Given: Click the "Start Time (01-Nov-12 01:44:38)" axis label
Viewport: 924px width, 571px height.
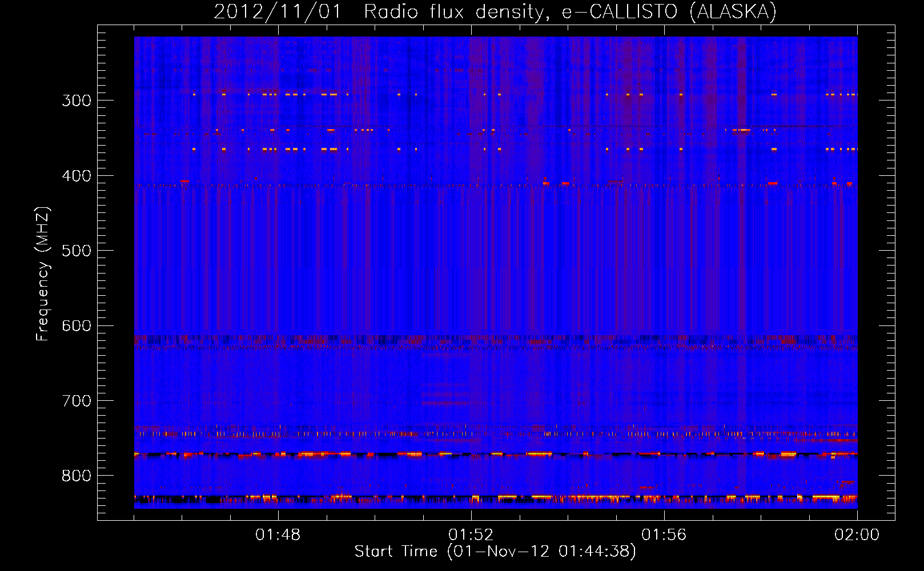Looking at the screenshot, I should coord(495,551).
